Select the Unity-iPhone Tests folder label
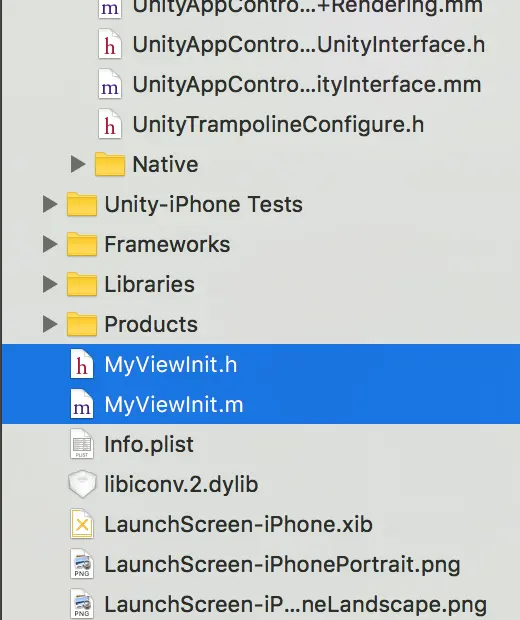 (x=203, y=204)
